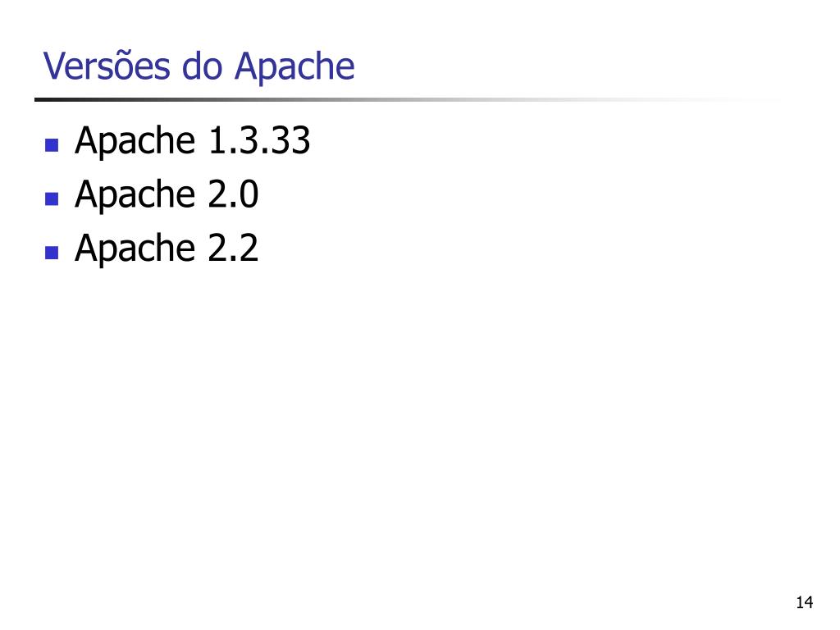Click the word 'do' in the title

(202, 66)
